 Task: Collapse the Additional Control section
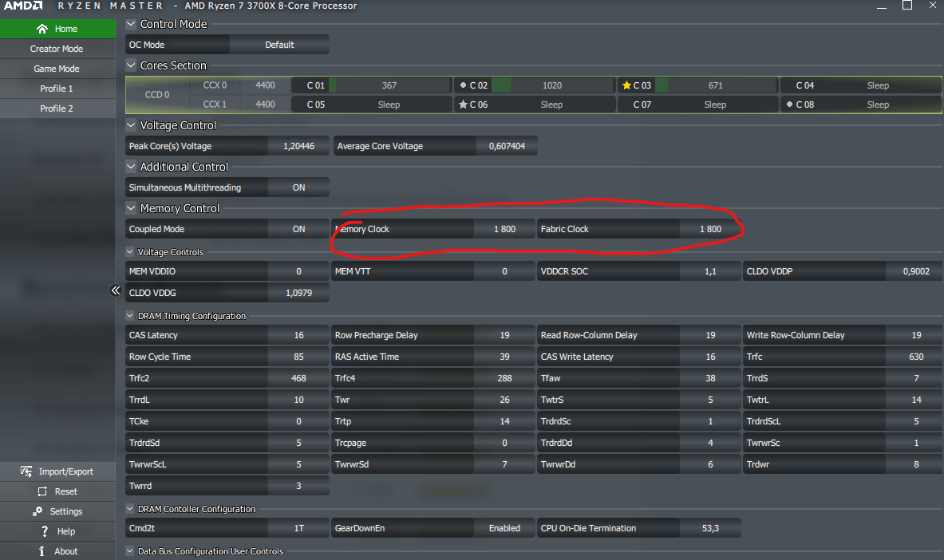click(131, 167)
